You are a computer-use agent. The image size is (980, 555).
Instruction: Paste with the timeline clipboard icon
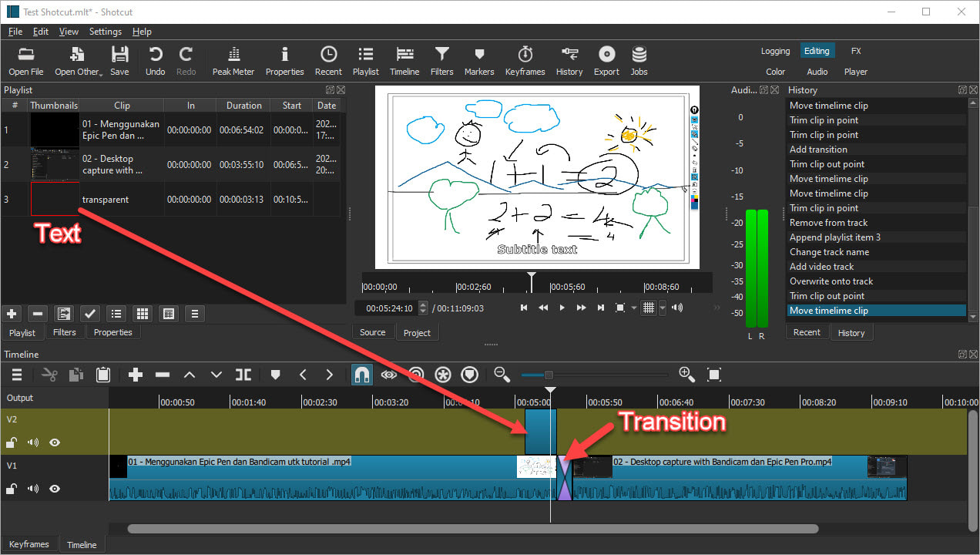103,375
